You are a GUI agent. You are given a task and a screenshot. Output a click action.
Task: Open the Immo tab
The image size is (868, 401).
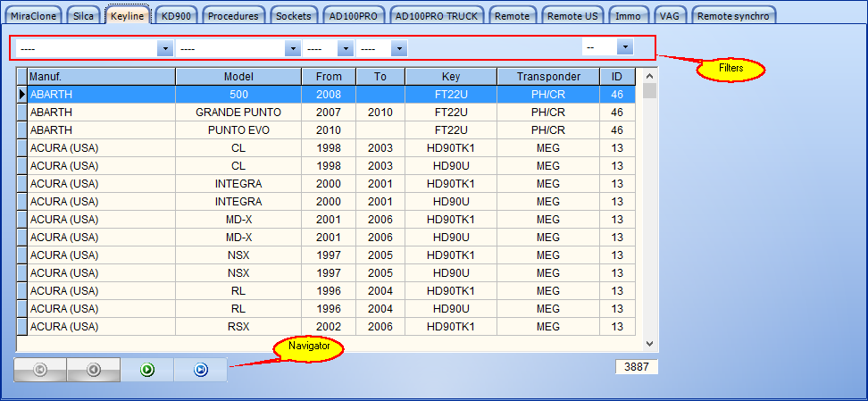point(629,16)
